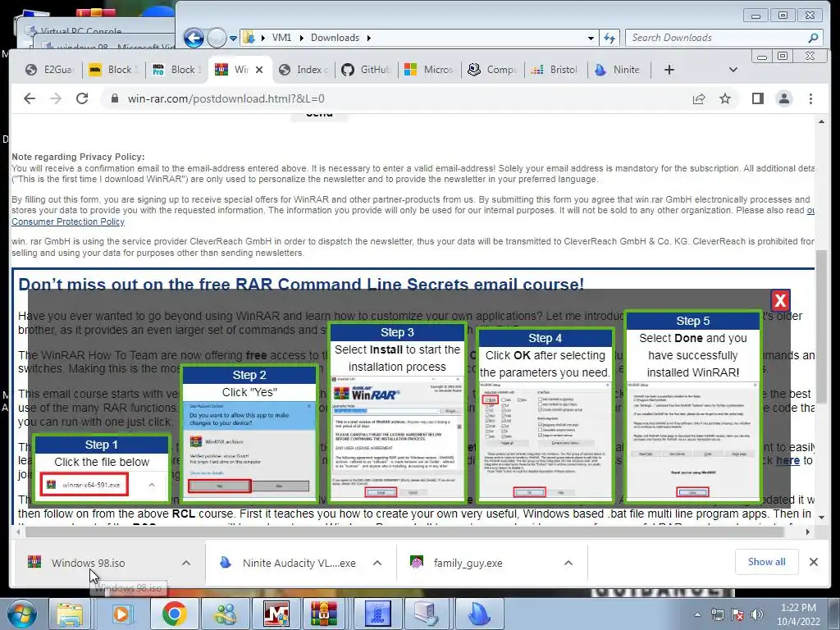The height and width of the screenshot is (630, 840).
Task: Click the Explorer search magnifier icon
Action: coord(813,38)
